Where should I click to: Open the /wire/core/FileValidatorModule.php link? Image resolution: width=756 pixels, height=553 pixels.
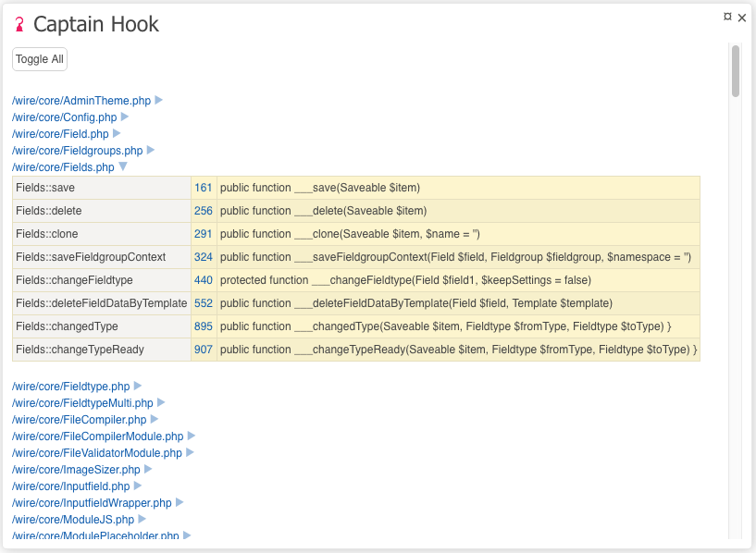pyautogui.click(x=97, y=453)
